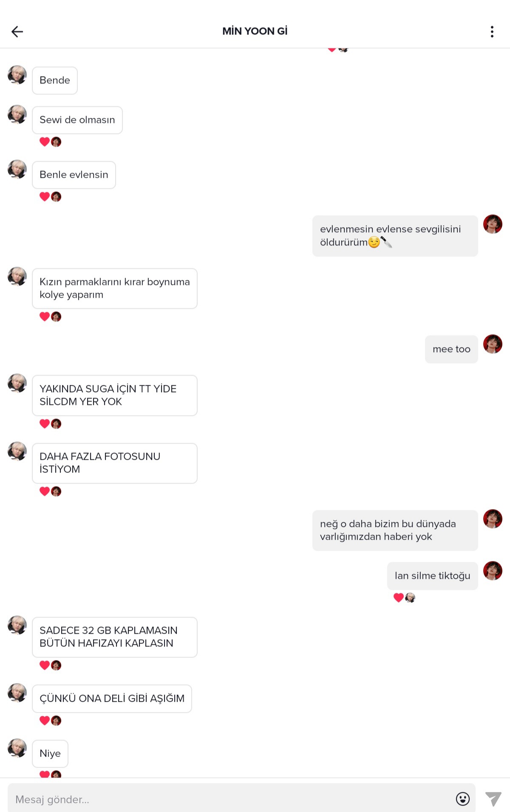Click the heart reaction under "Sewi de olmasın"
Viewport: 510px width, 812px height.
pyautogui.click(x=45, y=142)
